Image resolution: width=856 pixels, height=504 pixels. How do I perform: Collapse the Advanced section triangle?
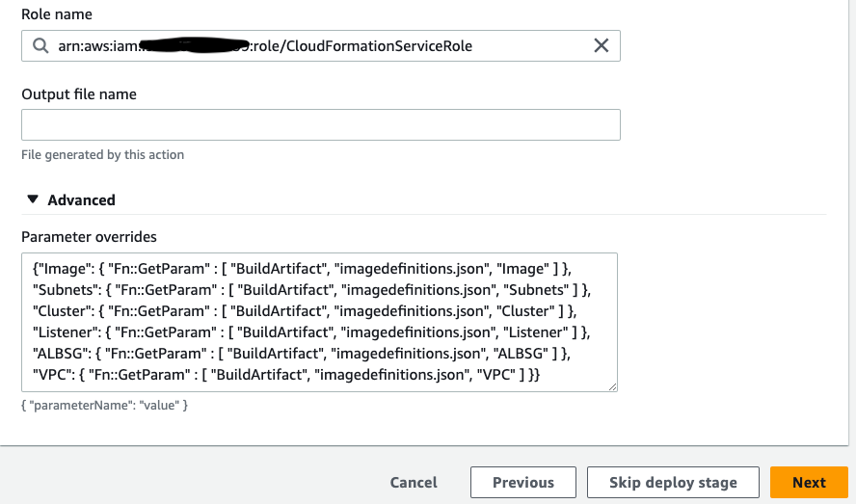(33, 199)
